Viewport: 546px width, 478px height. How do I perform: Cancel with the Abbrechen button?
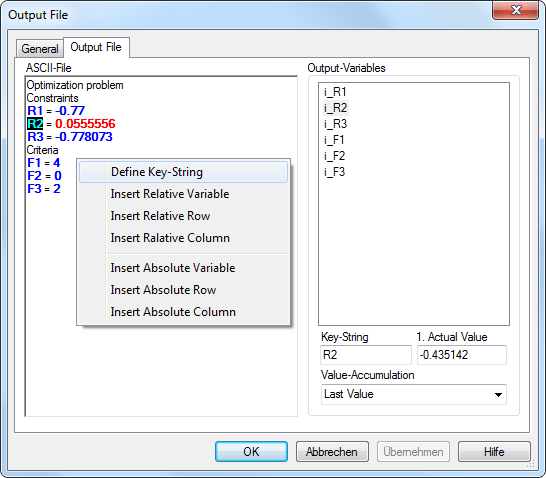pyautogui.click(x=332, y=452)
